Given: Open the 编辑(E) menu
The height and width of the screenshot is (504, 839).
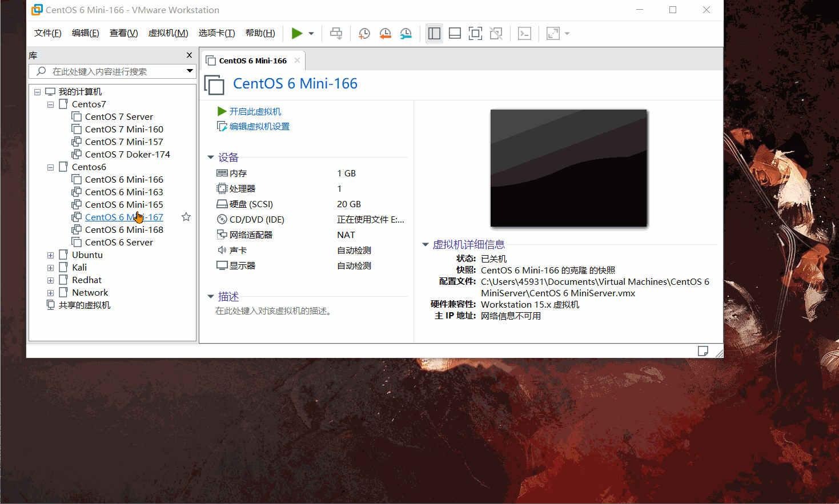Looking at the screenshot, I should coord(86,33).
